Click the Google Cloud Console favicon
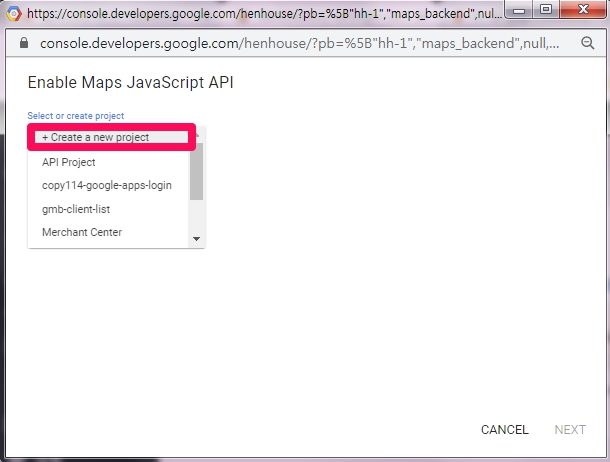 pos(14,14)
